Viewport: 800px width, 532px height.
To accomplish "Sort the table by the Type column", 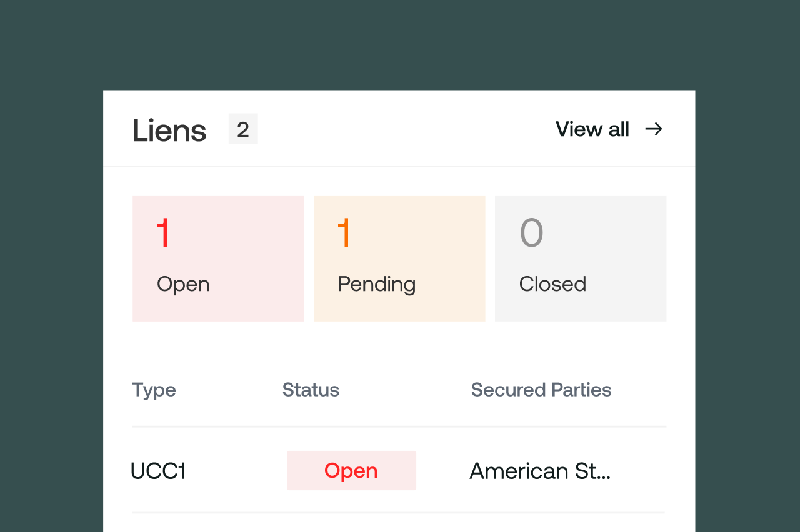I will click(x=154, y=390).
